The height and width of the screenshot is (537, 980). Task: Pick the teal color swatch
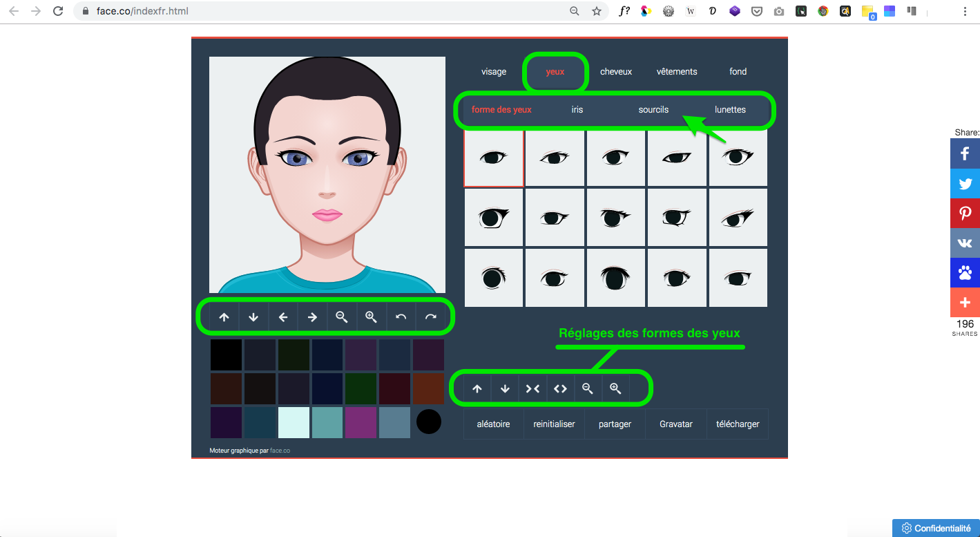(327, 422)
